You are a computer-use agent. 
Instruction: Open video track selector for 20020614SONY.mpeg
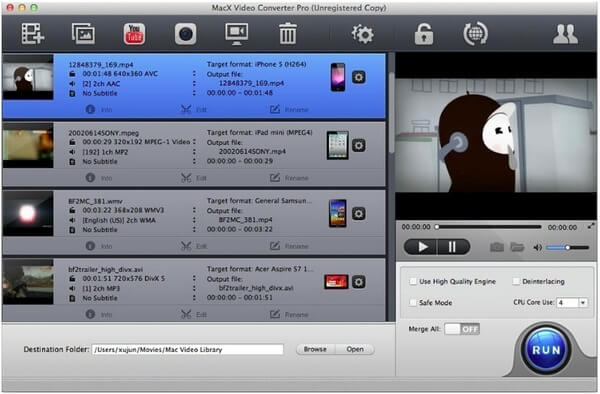click(x=194, y=142)
